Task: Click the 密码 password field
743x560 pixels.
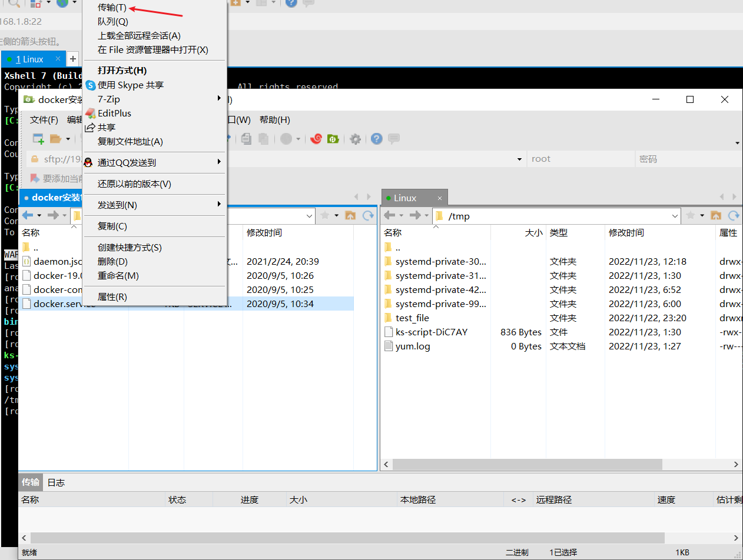Action: [689, 159]
